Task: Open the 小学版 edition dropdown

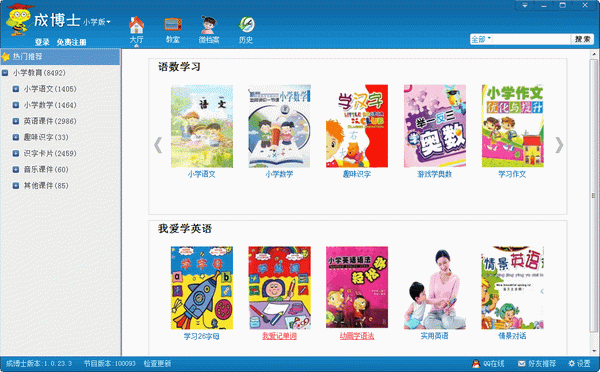Action: (97, 22)
